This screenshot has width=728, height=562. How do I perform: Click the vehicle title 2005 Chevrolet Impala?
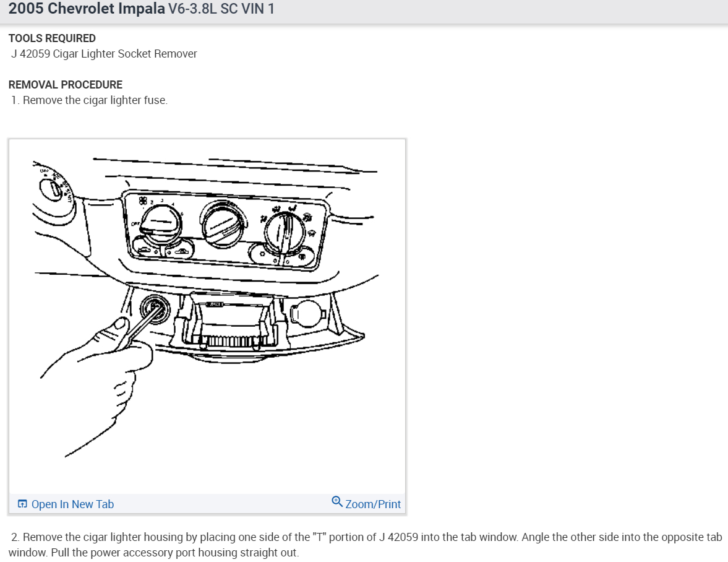tap(87, 9)
